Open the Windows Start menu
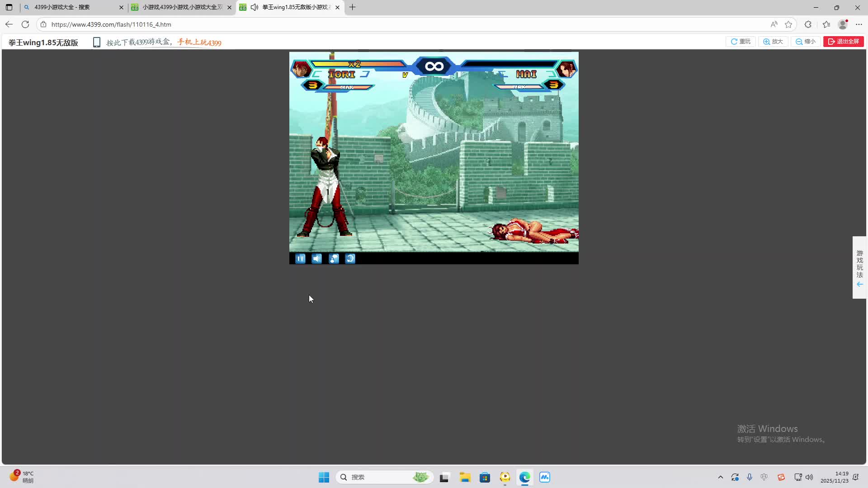 pyautogui.click(x=324, y=477)
